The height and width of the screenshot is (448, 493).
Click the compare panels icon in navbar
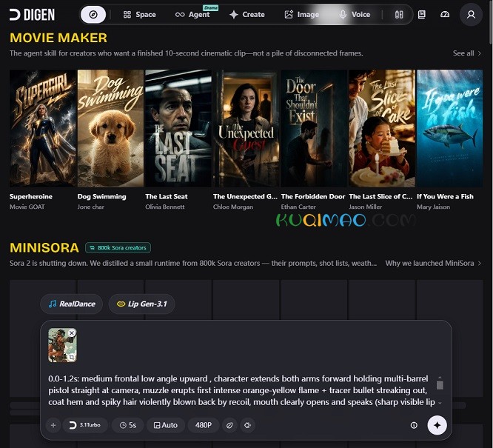point(399,15)
